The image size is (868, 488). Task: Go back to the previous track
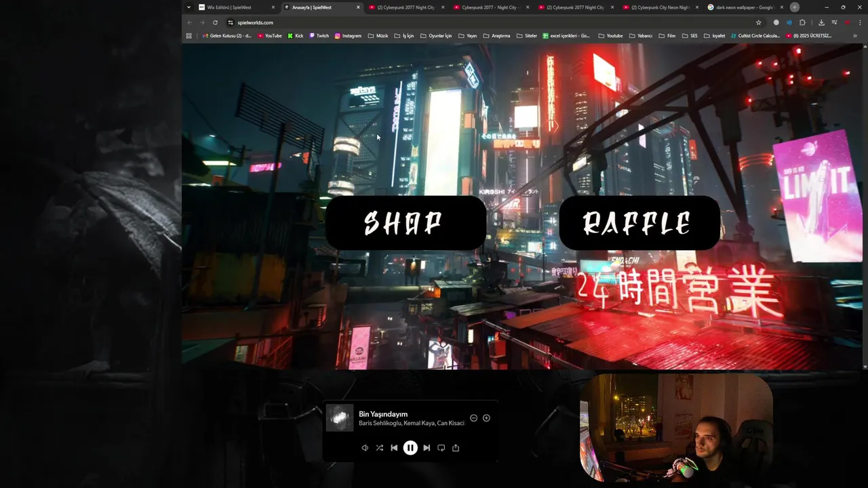point(394,447)
